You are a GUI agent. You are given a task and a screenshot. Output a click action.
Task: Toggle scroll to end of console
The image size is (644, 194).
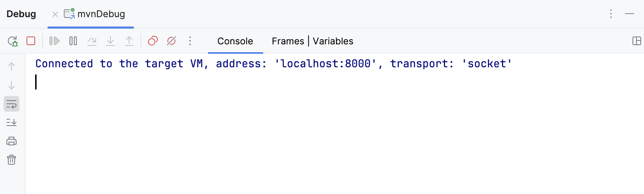[x=11, y=123]
